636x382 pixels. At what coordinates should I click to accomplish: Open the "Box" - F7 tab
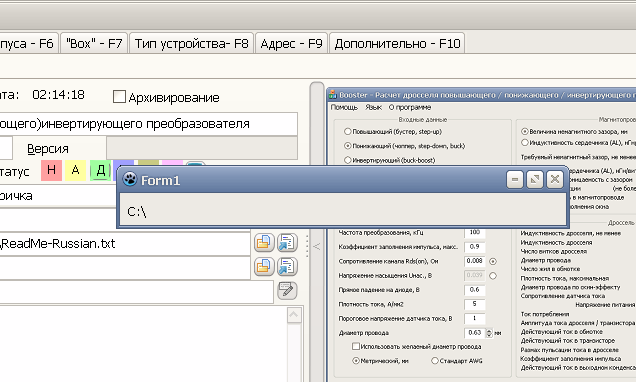(x=94, y=43)
